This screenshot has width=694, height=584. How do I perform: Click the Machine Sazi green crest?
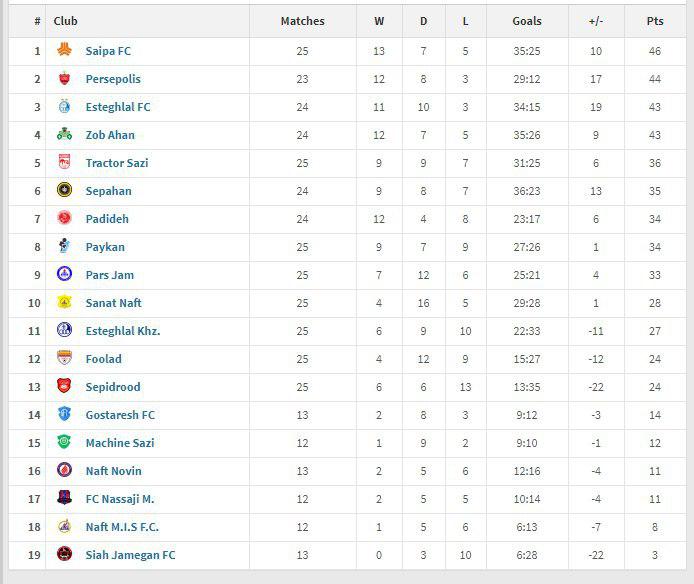pos(64,441)
